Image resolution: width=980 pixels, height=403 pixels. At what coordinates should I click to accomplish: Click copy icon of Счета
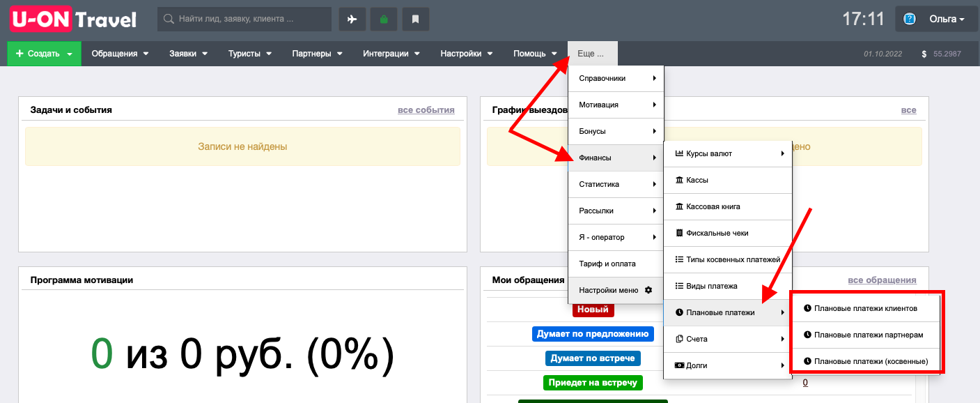(680, 339)
